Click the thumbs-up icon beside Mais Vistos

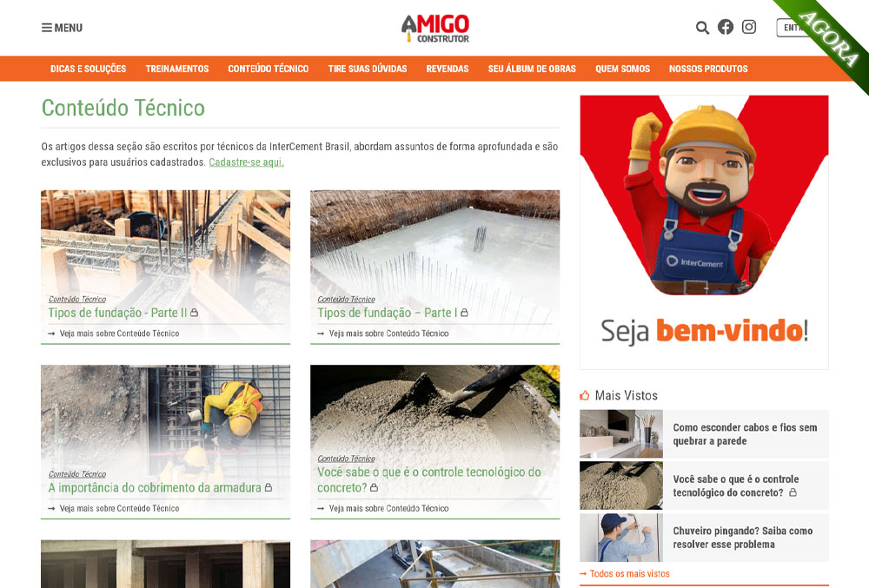(585, 395)
